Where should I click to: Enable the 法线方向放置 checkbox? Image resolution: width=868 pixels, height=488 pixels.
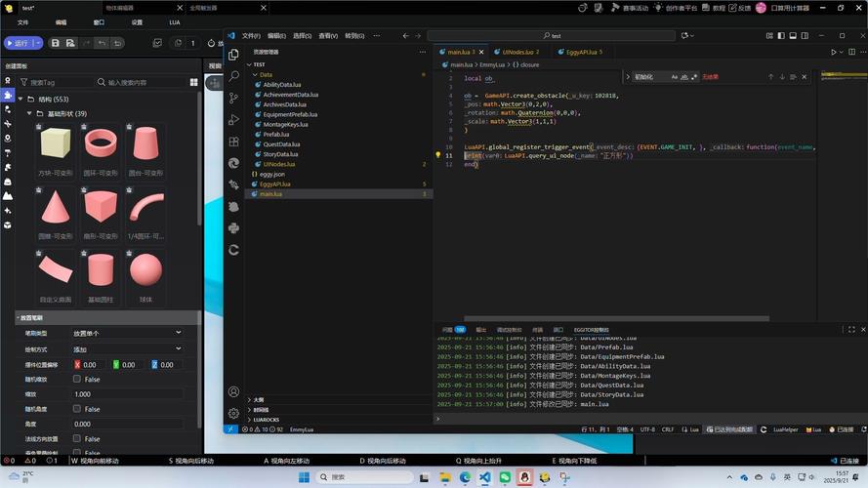coord(78,439)
